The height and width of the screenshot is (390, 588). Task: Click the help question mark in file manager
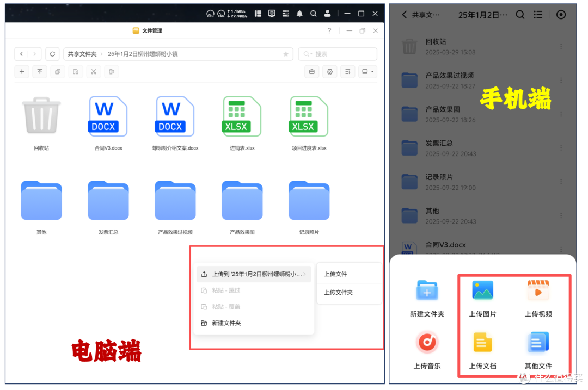(x=329, y=30)
